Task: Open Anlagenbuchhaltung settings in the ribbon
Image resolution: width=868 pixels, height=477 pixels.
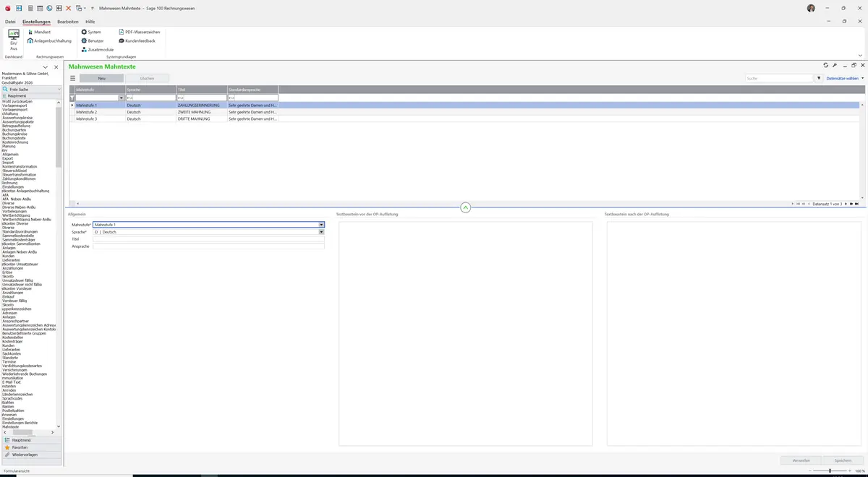Action: [49, 40]
